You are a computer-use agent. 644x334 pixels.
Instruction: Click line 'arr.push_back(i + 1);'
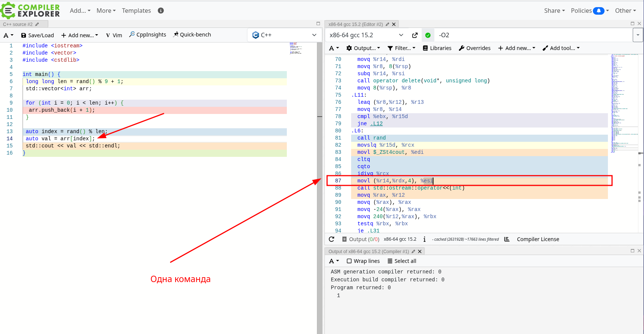[62, 110]
